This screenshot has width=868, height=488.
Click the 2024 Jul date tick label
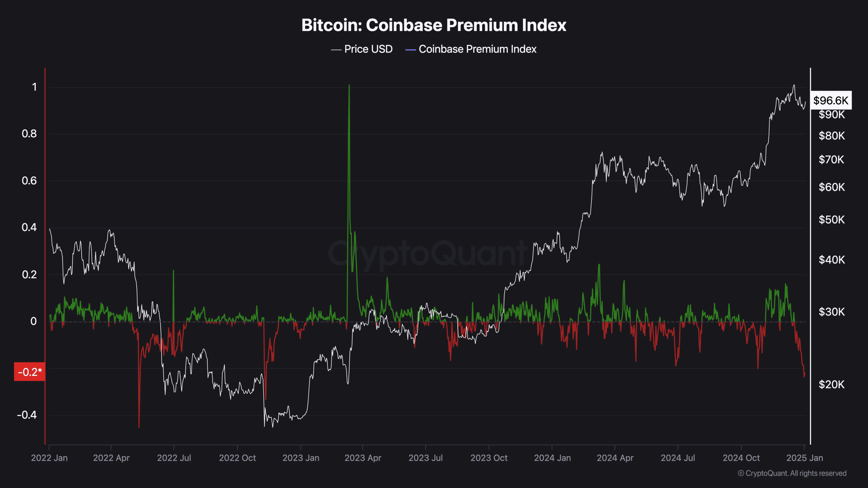678,458
